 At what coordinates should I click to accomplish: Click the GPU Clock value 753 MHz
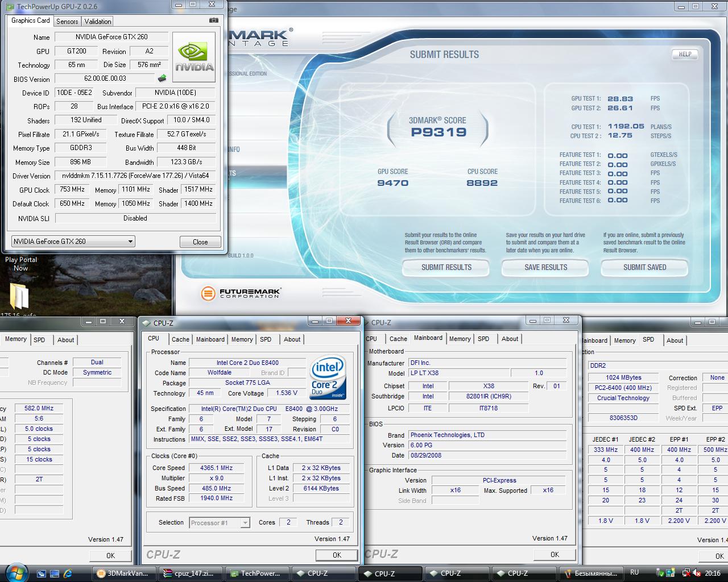click(72, 190)
